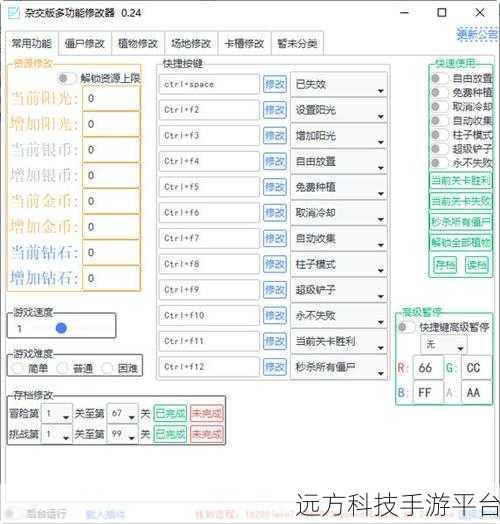Toggle 永不失败 quick switch
Image resolution: width=500 pixels, height=524 pixels.
tap(439, 163)
